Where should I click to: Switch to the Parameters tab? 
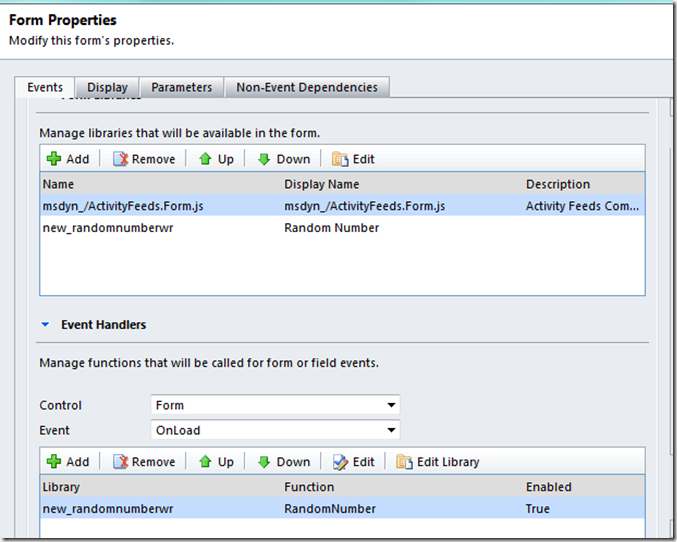tap(181, 87)
